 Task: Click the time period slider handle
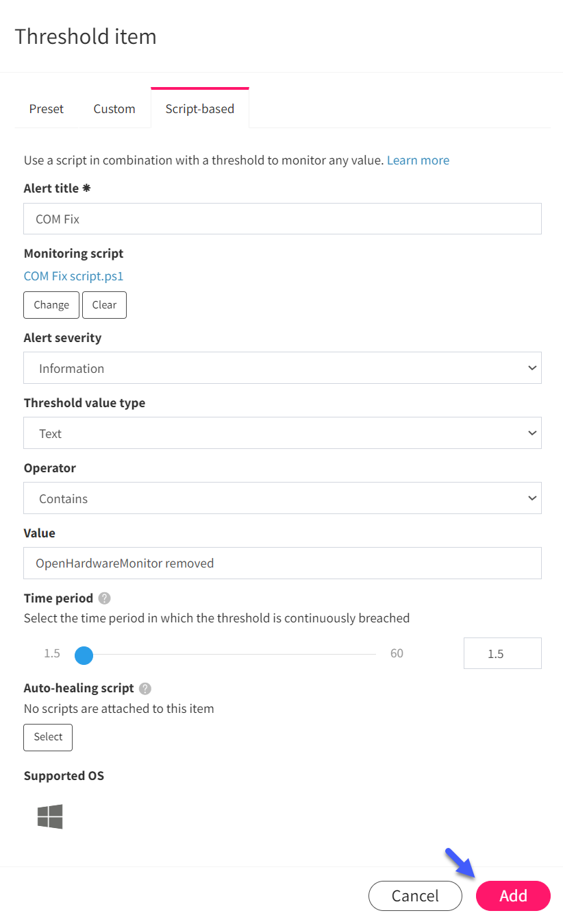click(84, 655)
